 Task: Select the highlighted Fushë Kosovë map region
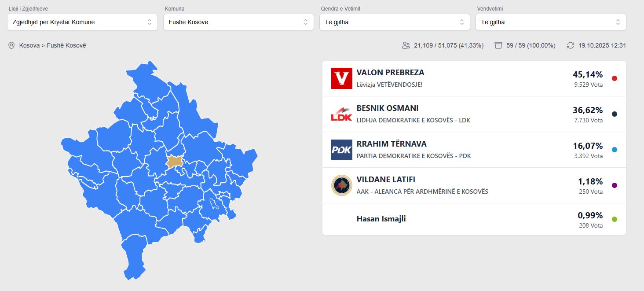(175, 162)
